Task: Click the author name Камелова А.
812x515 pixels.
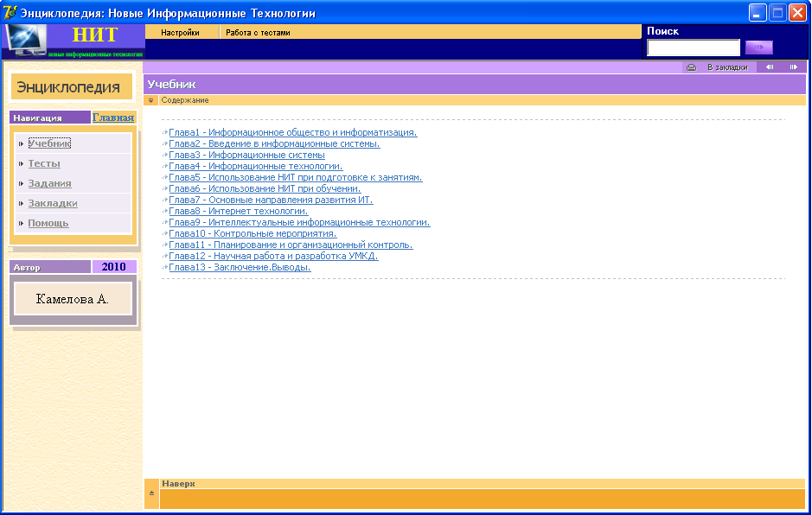Action: coord(73,299)
